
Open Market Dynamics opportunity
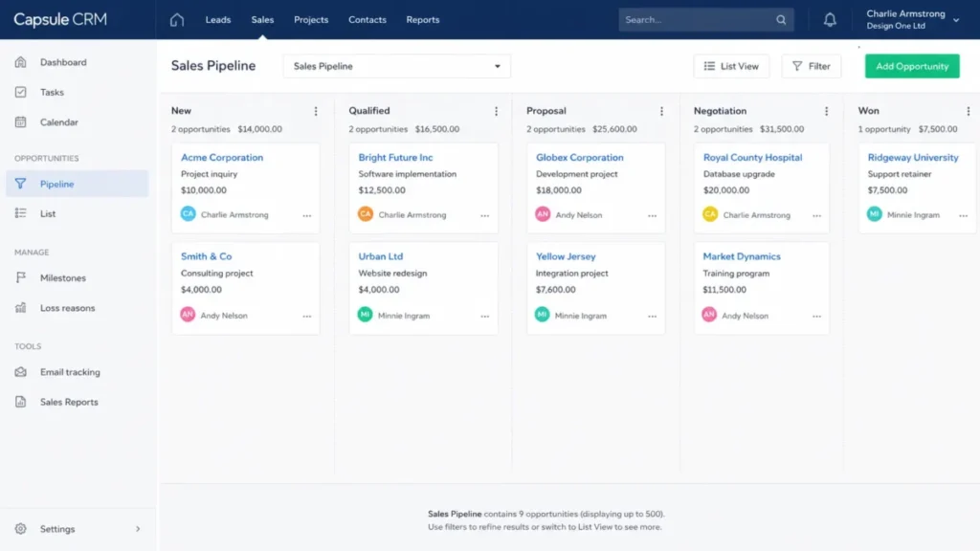click(742, 256)
